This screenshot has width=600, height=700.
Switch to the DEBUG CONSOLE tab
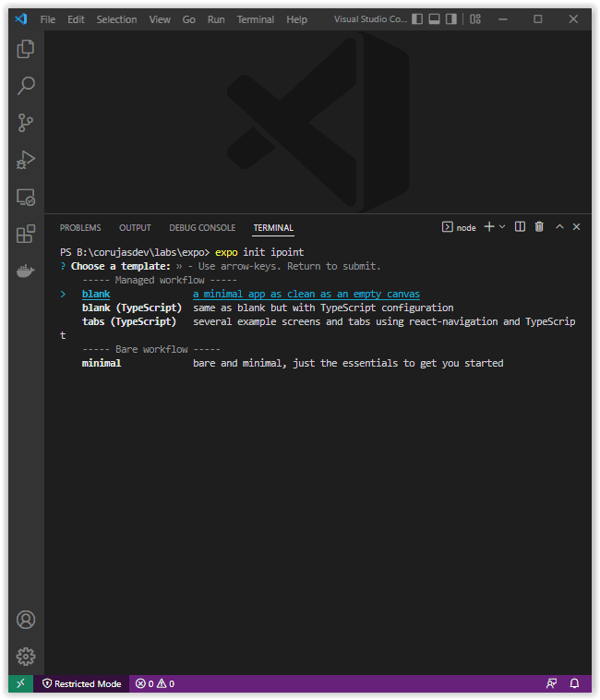click(x=202, y=228)
